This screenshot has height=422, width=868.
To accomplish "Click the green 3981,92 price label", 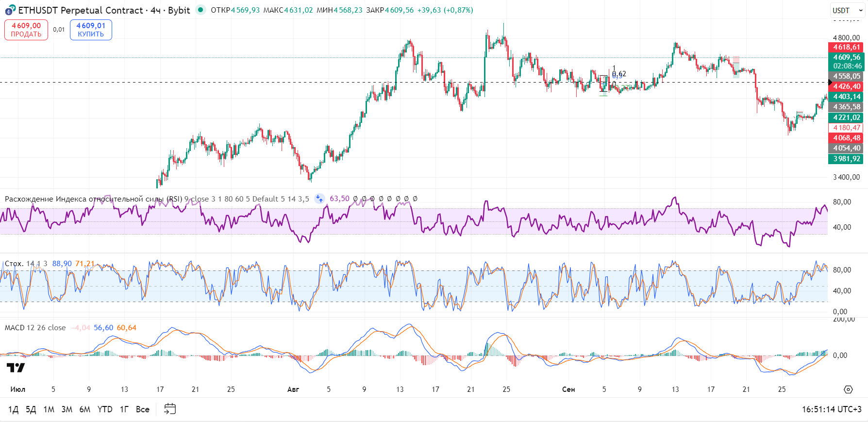I will 846,159.
